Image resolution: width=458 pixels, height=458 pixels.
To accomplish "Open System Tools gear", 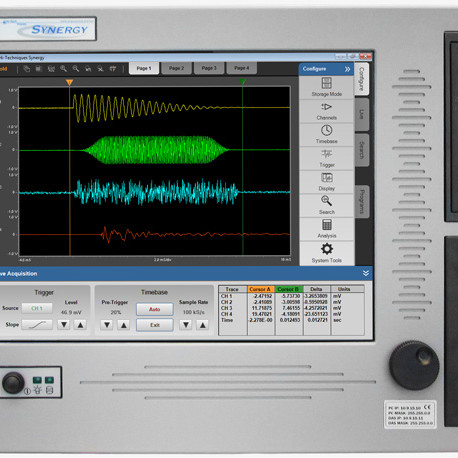I will pos(326,253).
